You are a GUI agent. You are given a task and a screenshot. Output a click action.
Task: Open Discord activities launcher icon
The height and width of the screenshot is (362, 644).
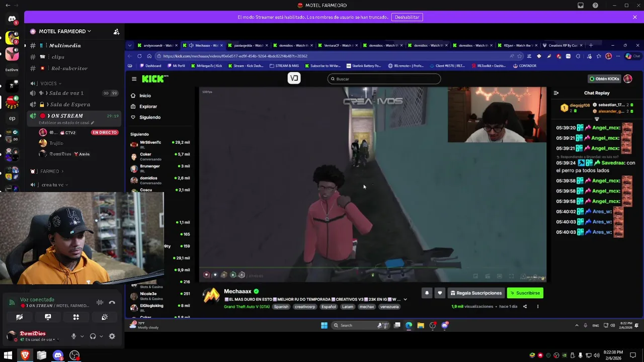[76, 317]
